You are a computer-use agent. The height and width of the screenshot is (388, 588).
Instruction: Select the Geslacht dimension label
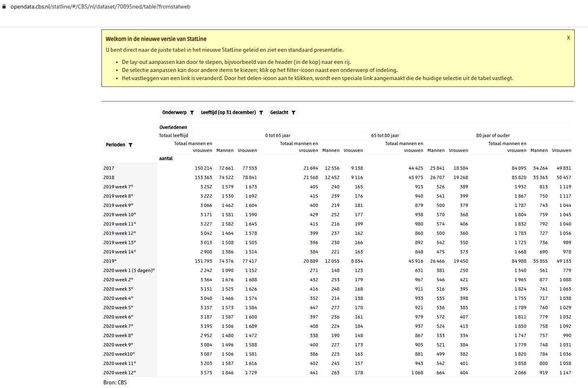coord(279,112)
